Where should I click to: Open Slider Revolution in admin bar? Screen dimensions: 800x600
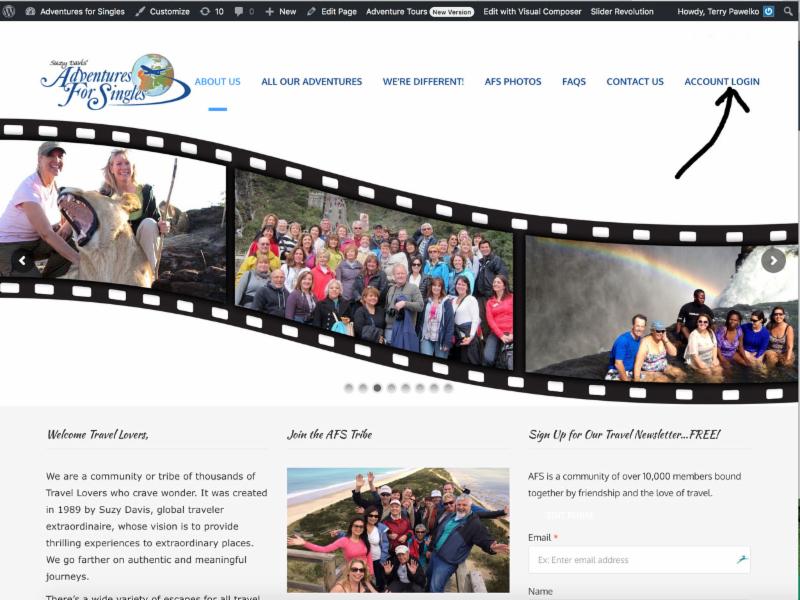[x=622, y=11]
